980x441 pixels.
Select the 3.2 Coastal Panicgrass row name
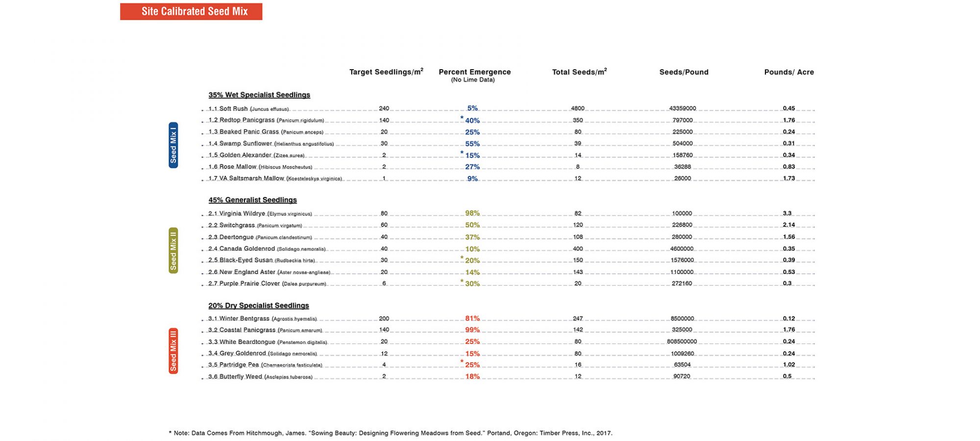click(x=265, y=330)
